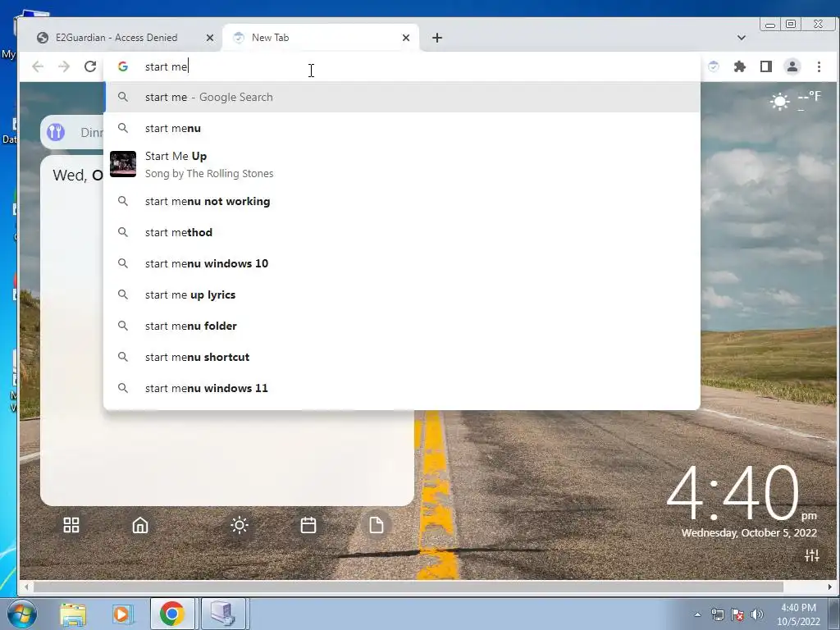
Task: Open the sliders settings icon near clock
Action: [x=811, y=555]
